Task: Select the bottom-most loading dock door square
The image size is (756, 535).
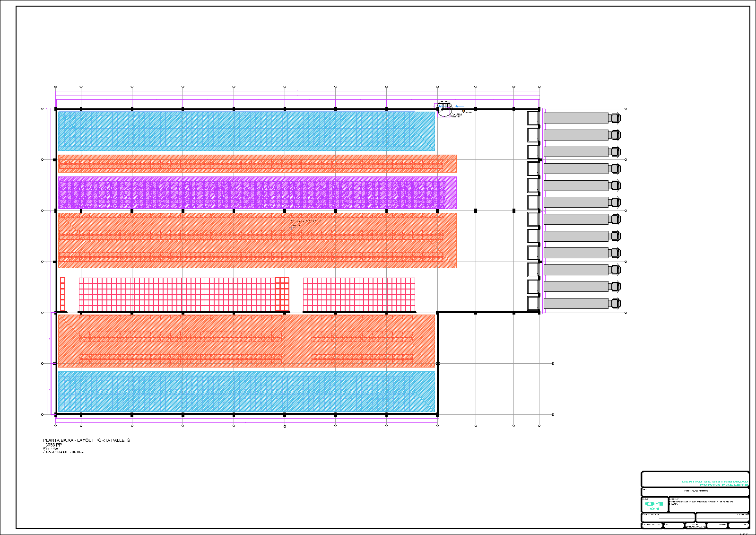Action: (533, 303)
